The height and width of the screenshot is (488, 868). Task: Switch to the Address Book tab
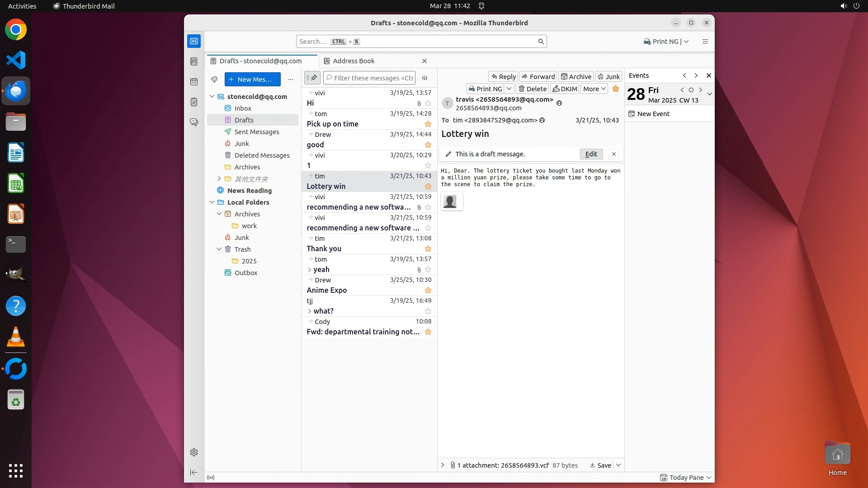(x=354, y=61)
